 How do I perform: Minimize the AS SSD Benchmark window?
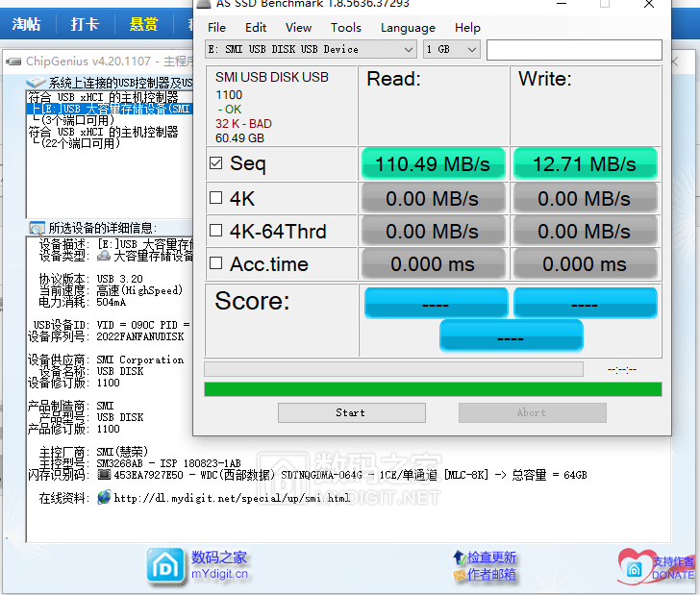[562, 4]
